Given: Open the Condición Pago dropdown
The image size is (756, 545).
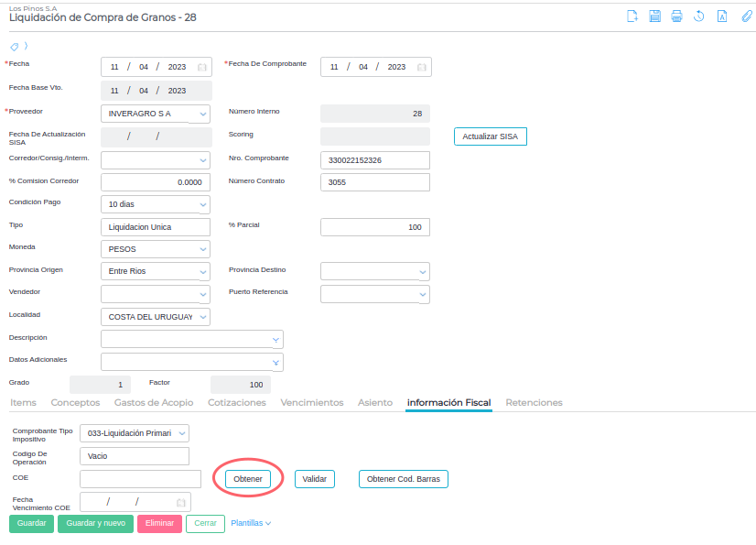Looking at the screenshot, I should [203, 204].
